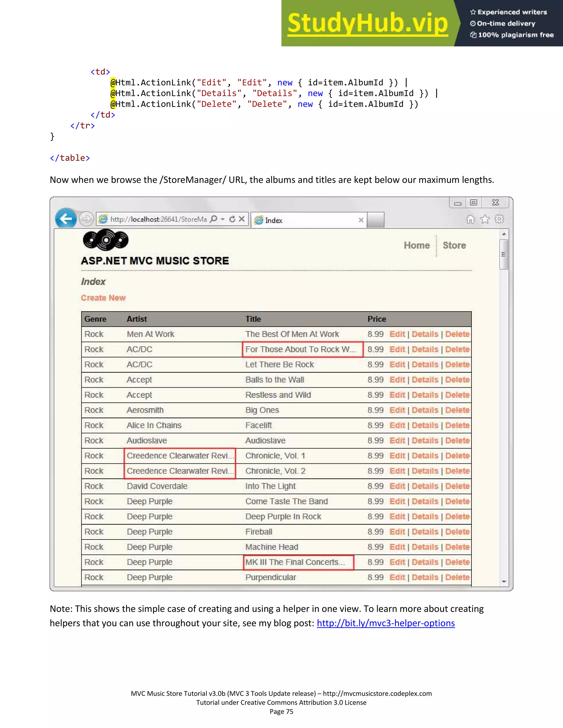Open the bit.ly/mvc3-helper-options link
563x728 pixels.
tap(386, 623)
